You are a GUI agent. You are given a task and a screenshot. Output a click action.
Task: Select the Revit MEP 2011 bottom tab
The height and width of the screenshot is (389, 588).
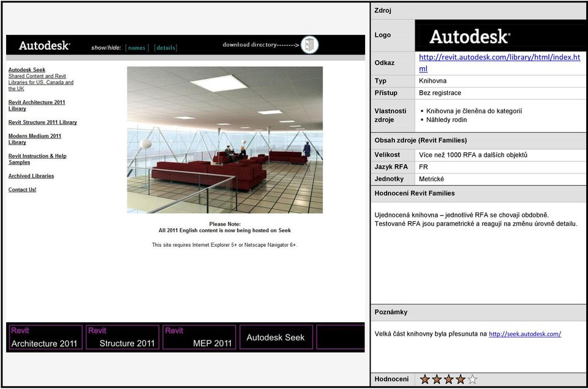[x=200, y=337]
